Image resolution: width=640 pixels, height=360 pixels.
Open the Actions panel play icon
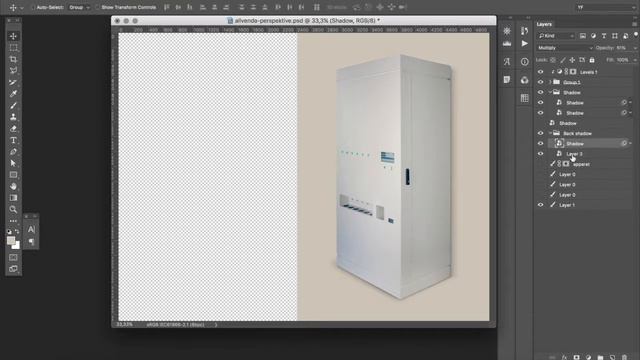coord(524,43)
